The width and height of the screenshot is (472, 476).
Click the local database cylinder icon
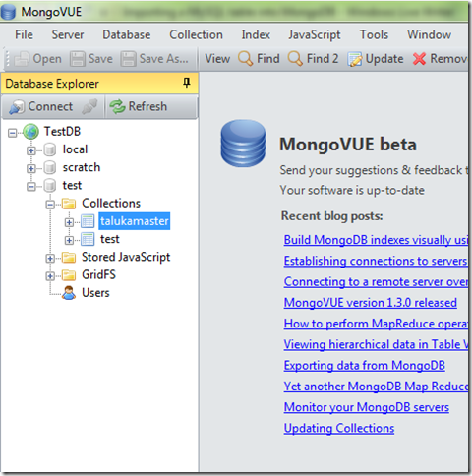pyautogui.click(x=50, y=149)
